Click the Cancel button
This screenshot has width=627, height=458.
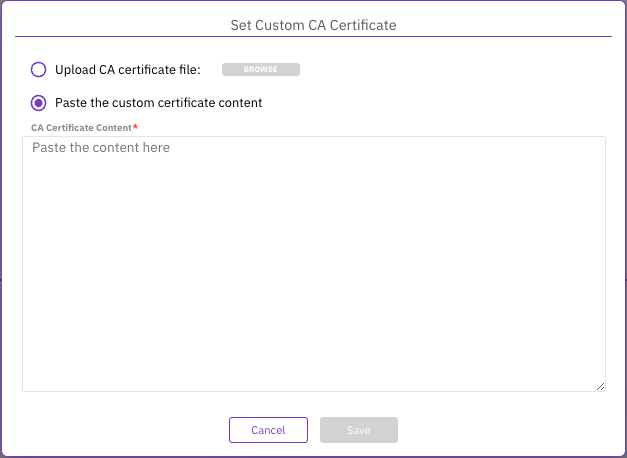coord(268,430)
